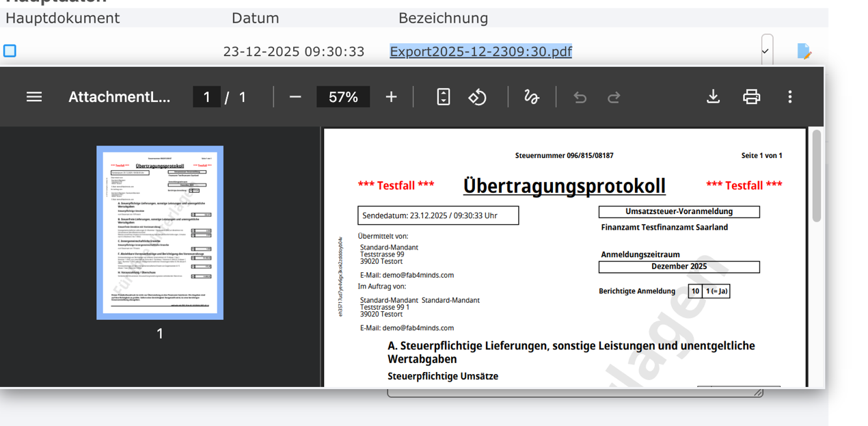Download the PDF document
Image resolution: width=868 pixels, height=426 pixels.
click(713, 97)
